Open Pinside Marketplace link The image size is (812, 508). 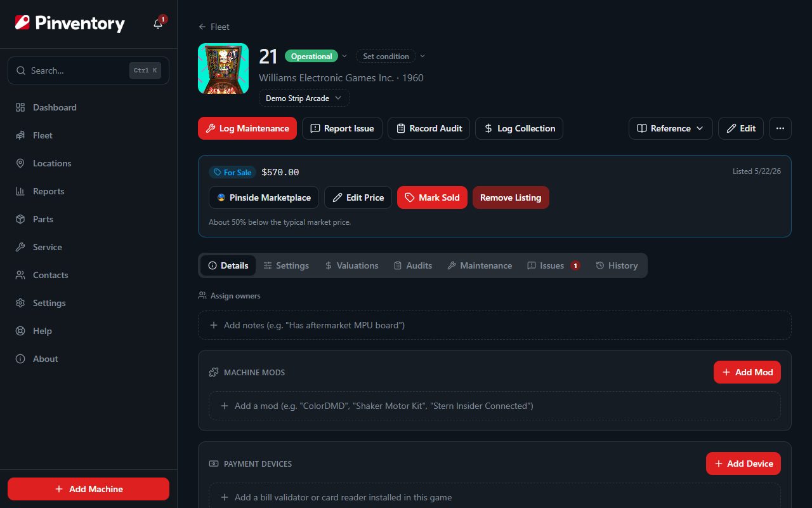[264, 197]
